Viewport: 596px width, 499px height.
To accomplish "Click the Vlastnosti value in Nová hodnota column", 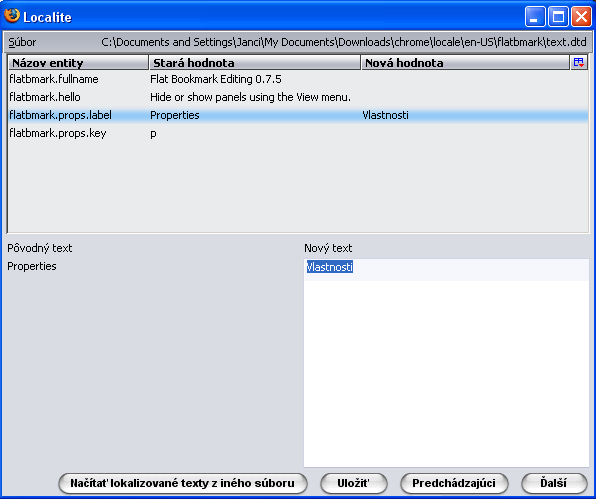I will [385, 115].
